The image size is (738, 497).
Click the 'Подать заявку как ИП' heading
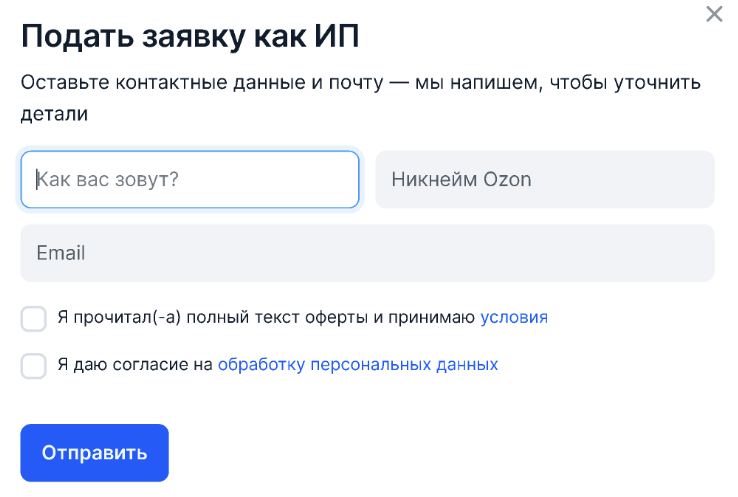pyautogui.click(x=190, y=36)
